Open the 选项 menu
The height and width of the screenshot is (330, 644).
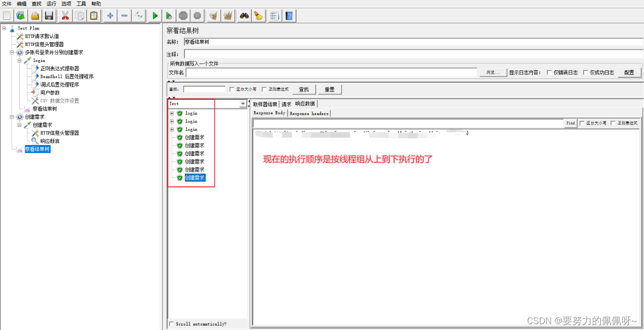pyautogui.click(x=66, y=3)
